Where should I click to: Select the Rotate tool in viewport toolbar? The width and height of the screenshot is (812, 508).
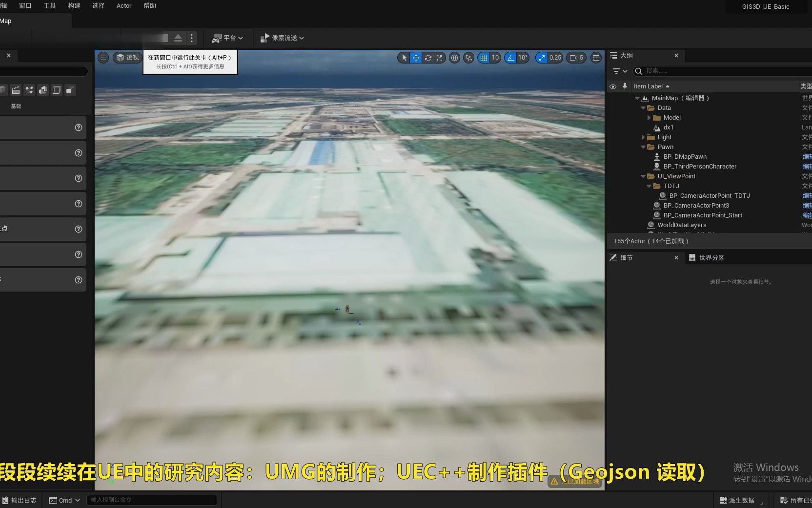(x=428, y=58)
